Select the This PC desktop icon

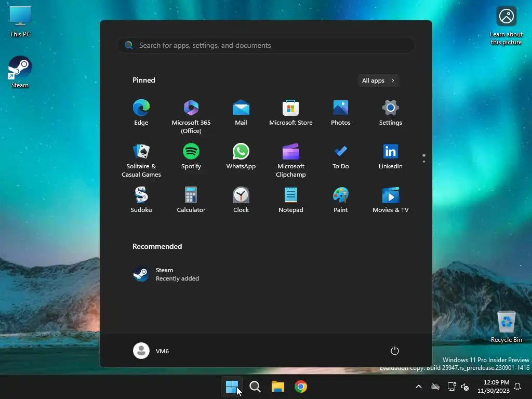tap(20, 22)
